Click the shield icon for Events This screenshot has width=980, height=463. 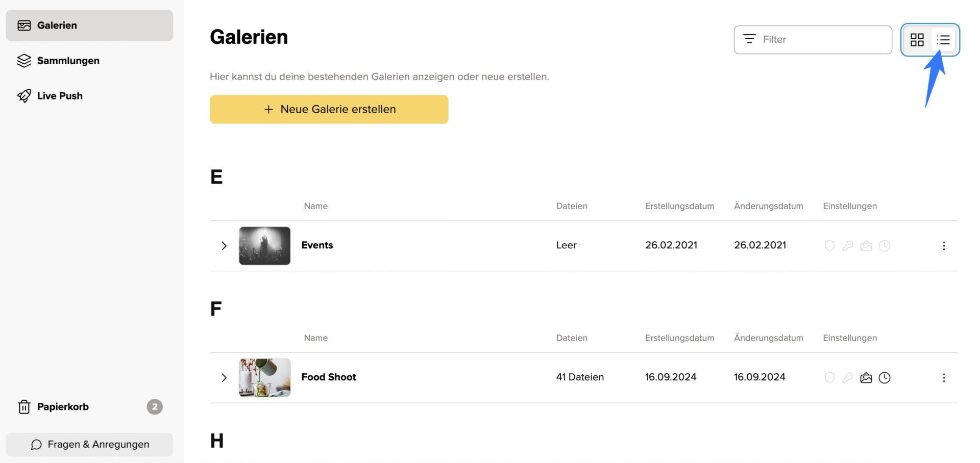tap(829, 246)
